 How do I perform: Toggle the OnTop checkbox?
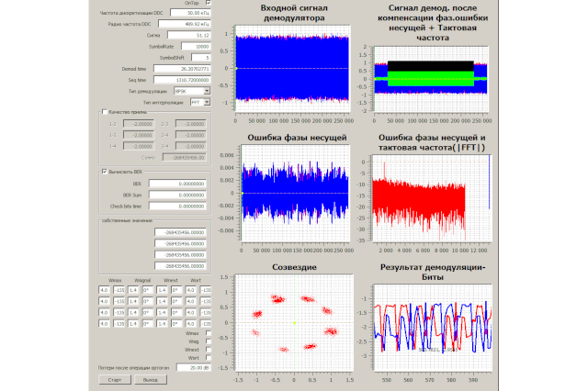(x=208, y=4)
